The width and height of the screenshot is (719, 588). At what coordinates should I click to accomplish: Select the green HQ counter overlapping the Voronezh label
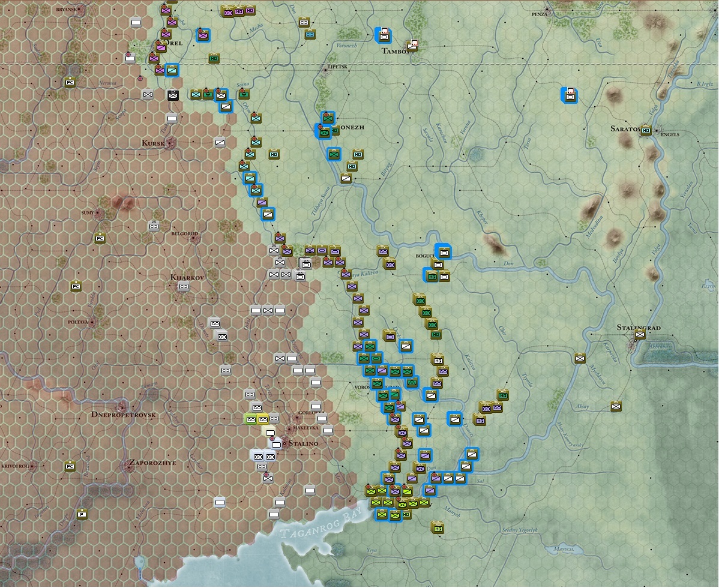335,131
